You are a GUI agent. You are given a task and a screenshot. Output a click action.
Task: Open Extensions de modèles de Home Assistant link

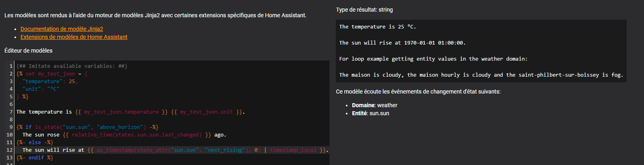(74, 37)
